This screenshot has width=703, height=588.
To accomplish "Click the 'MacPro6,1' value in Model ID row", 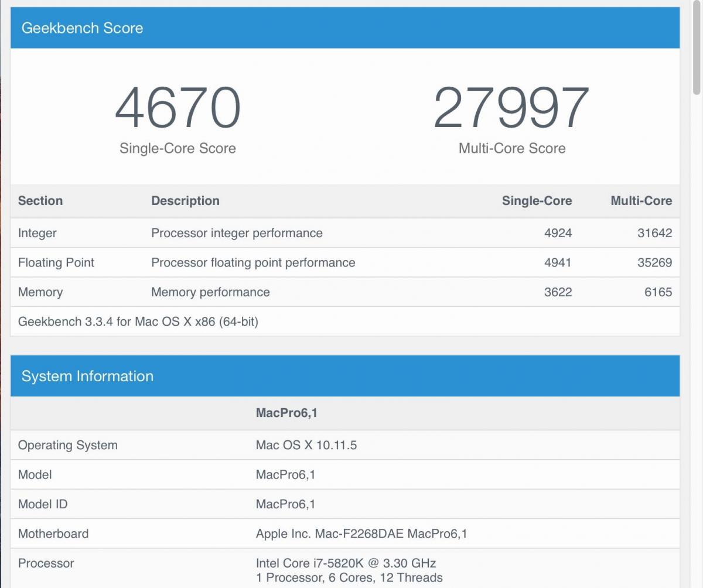I will 286,504.
